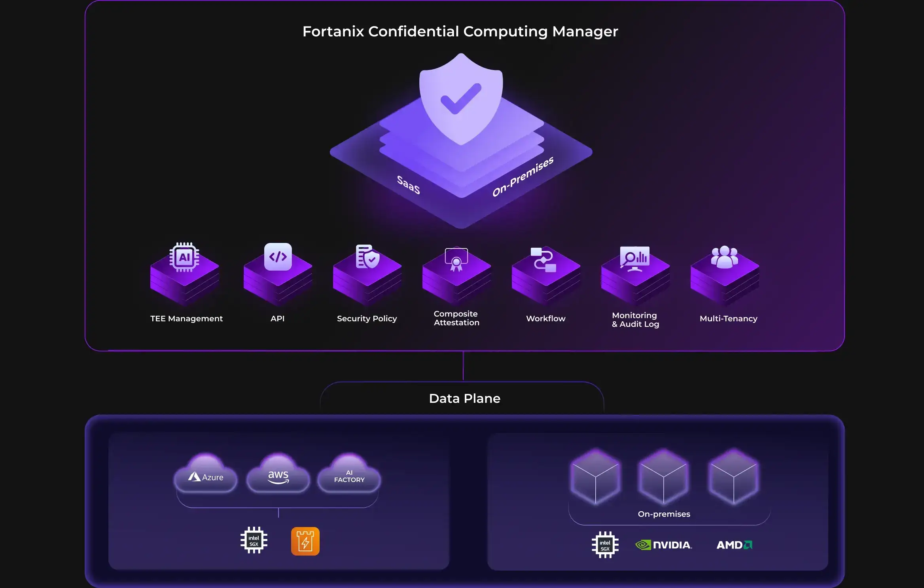Select the API code brackets icon

(278, 257)
